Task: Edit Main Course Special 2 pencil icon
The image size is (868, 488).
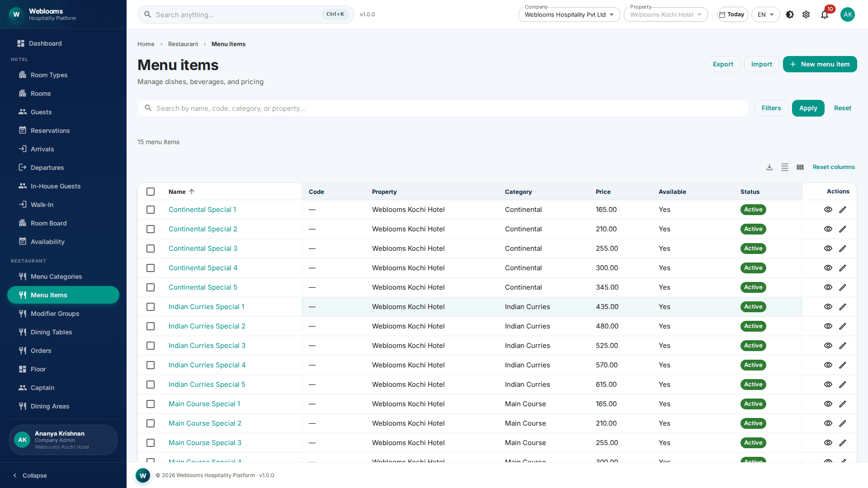Action: 843,423
